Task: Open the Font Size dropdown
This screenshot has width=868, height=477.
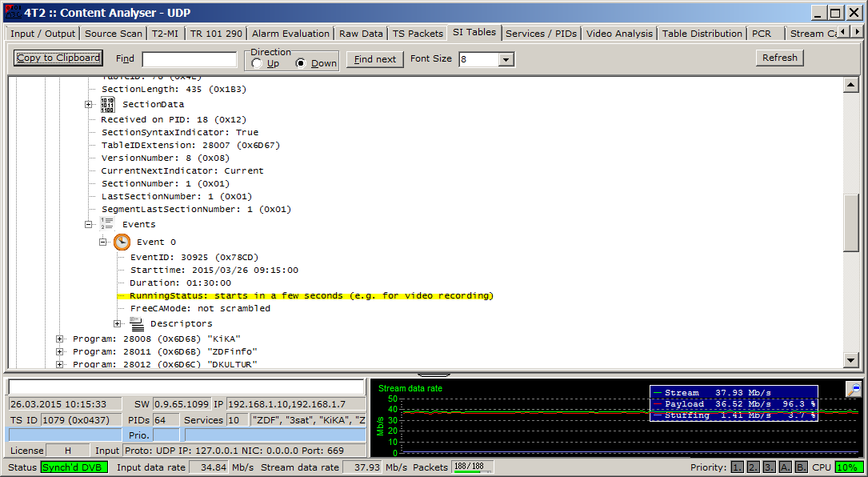Action: 506,59
